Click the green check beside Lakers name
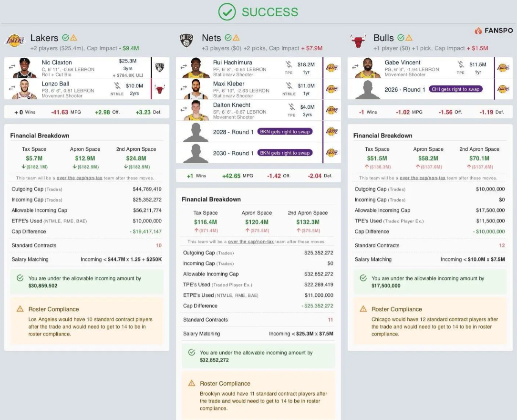 pyautogui.click(x=66, y=38)
